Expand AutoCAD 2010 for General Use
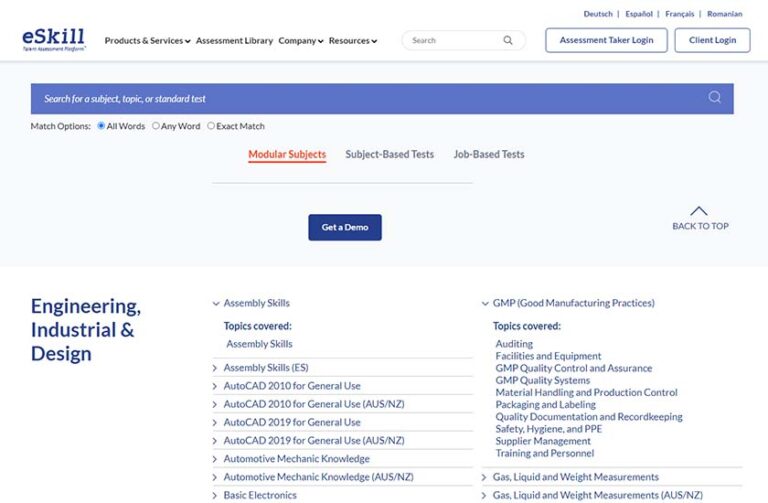The image size is (768, 503). 287,386
